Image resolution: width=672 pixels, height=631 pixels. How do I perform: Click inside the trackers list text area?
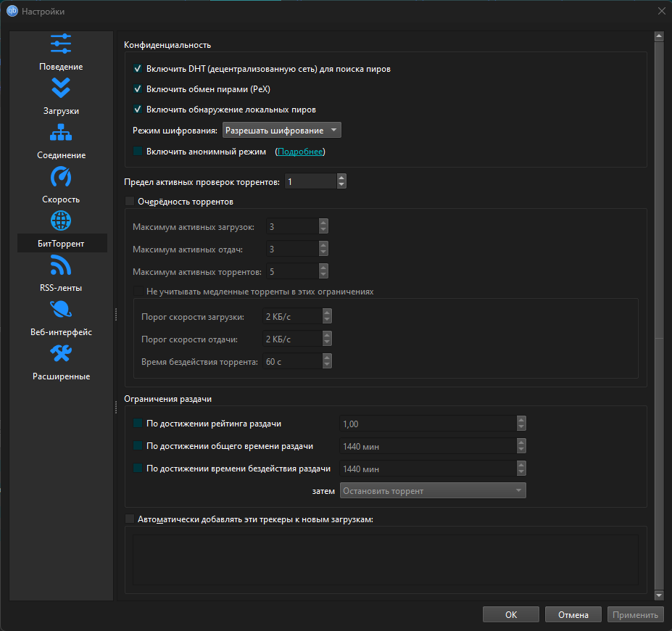(x=385, y=559)
